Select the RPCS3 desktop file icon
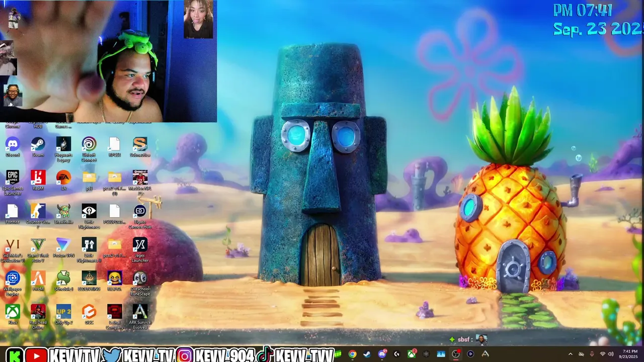 click(114, 147)
